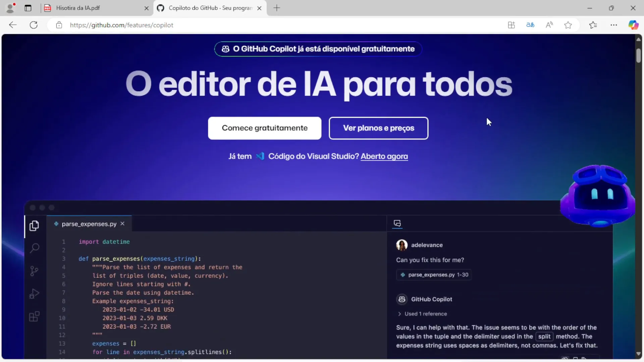Click the 'Can you fix this for me?' message
The width and height of the screenshot is (644, 362).
click(x=430, y=260)
